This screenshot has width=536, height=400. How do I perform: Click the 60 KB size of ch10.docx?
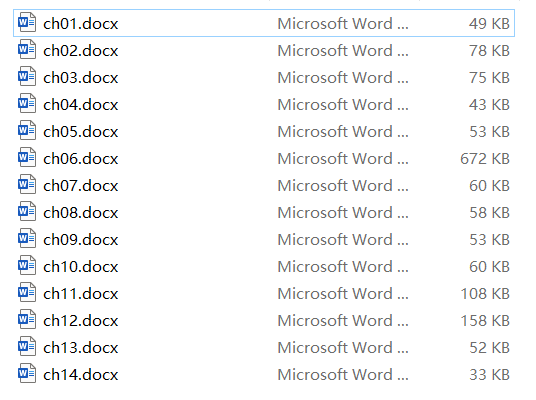[489, 267]
